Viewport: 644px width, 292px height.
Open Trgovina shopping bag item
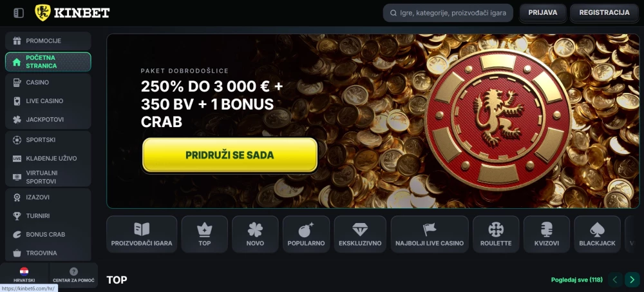pos(48,253)
